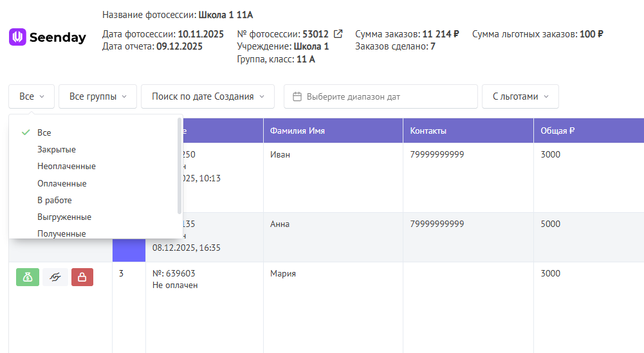
Task: Click the handshake icon for Мария's order
Action: click(x=55, y=277)
